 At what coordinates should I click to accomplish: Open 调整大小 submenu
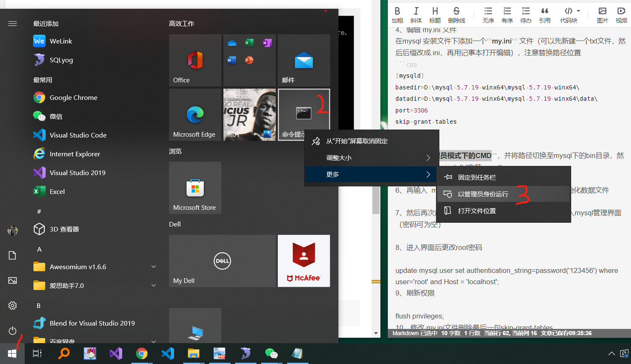372,158
